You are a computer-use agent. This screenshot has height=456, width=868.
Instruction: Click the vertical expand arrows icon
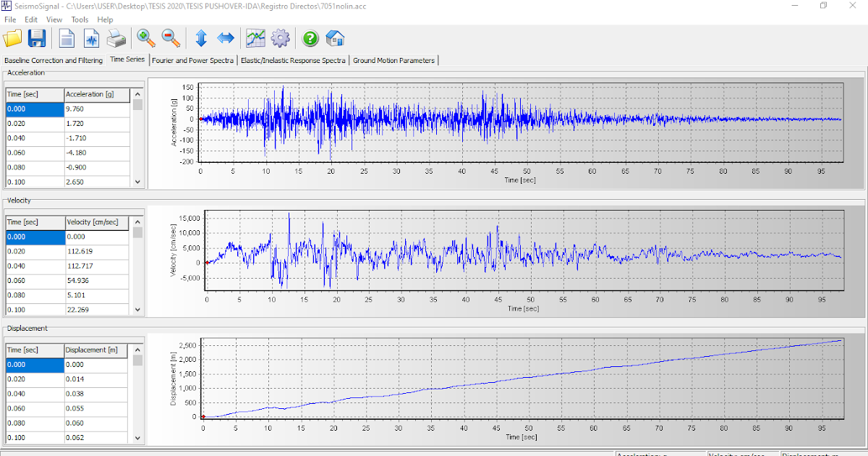click(x=200, y=38)
